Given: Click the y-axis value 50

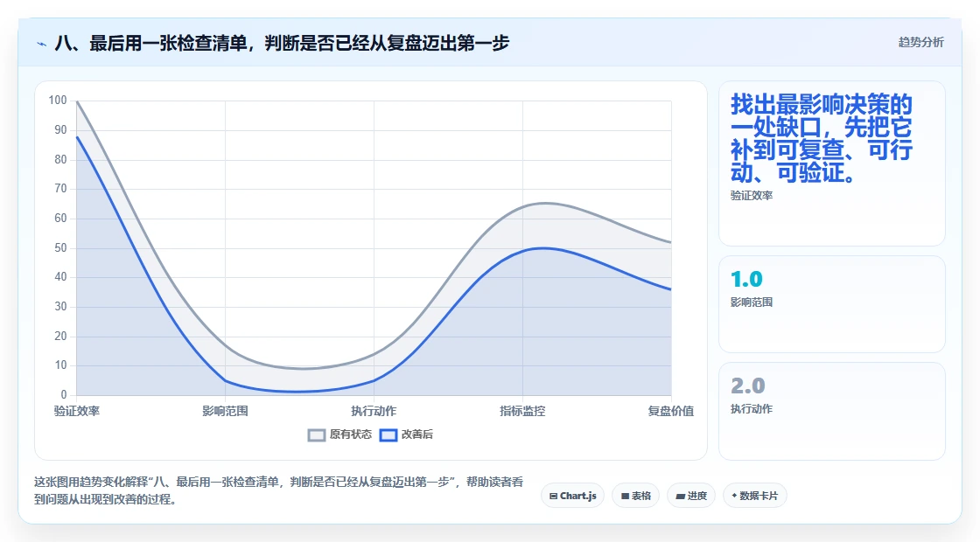Looking at the screenshot, I should [60, 248].
